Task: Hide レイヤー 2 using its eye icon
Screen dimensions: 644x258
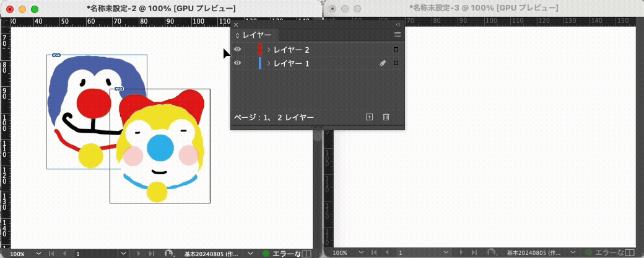Action: [x=237, y=49]
